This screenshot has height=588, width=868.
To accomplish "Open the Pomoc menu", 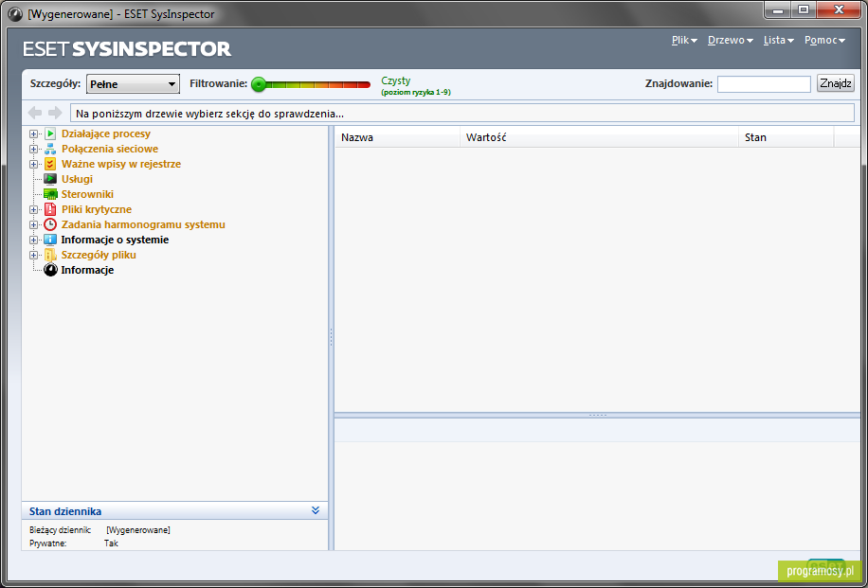I will click(824, 41).
